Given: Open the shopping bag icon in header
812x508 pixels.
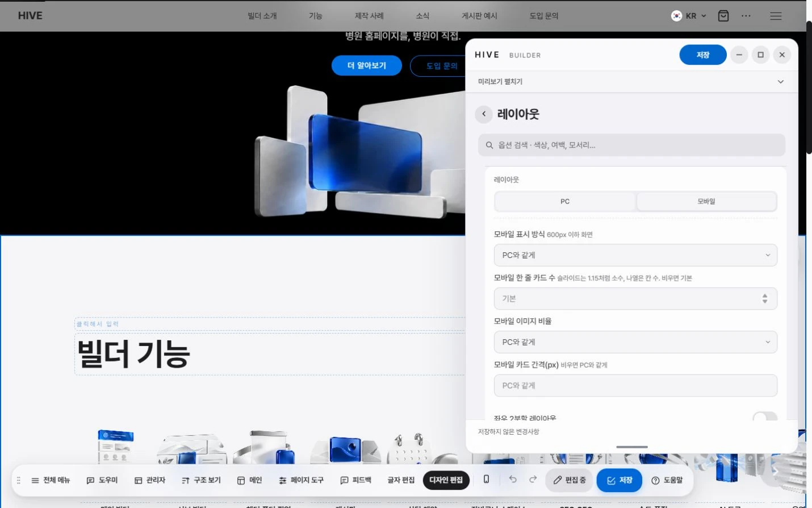Looking at the screenshot, I should point(723,16).
